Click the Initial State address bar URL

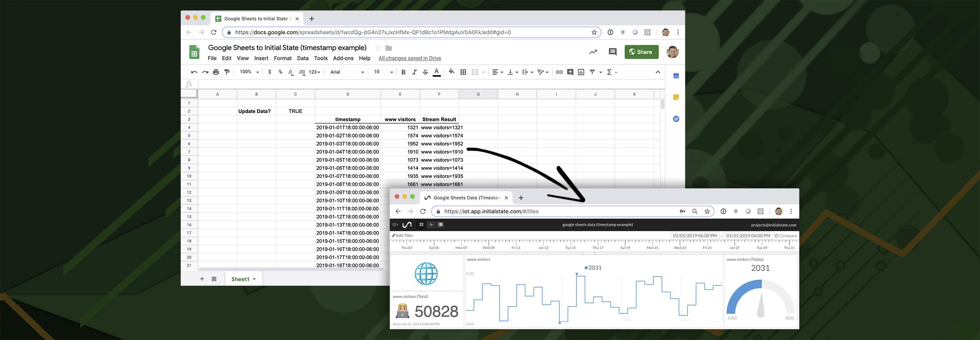click(491, 211)
